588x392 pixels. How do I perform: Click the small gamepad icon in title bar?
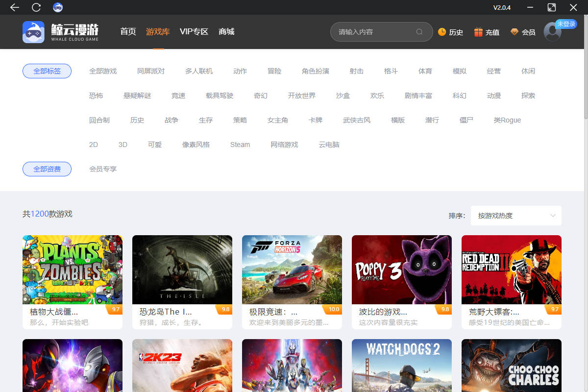(58, 7)
